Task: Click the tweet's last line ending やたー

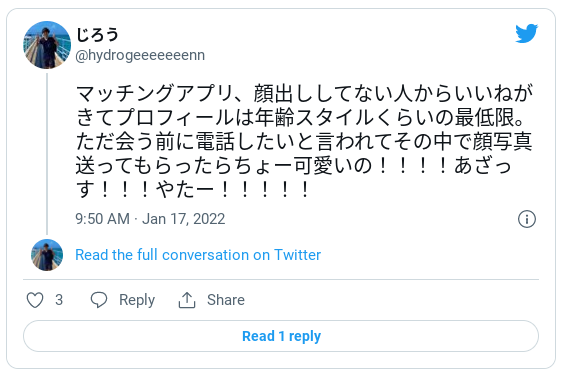Action: click(x=192, y=189)
